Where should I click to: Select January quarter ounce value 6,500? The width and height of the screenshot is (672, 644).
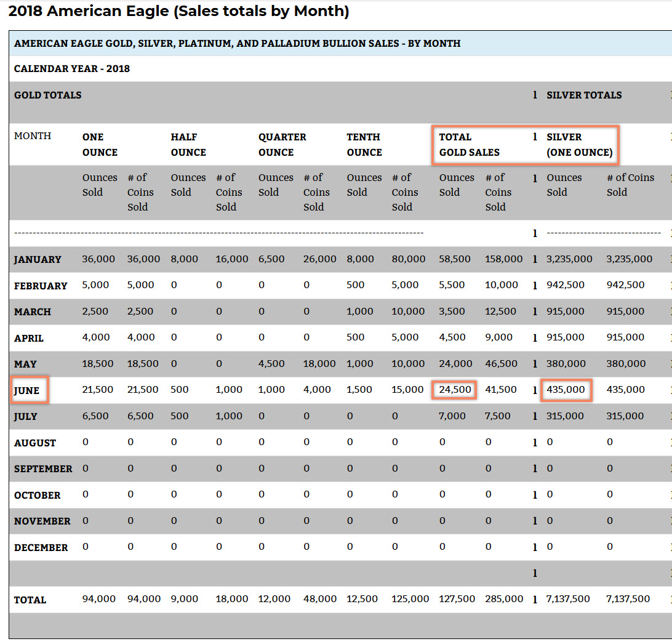[x=271, y=259]
